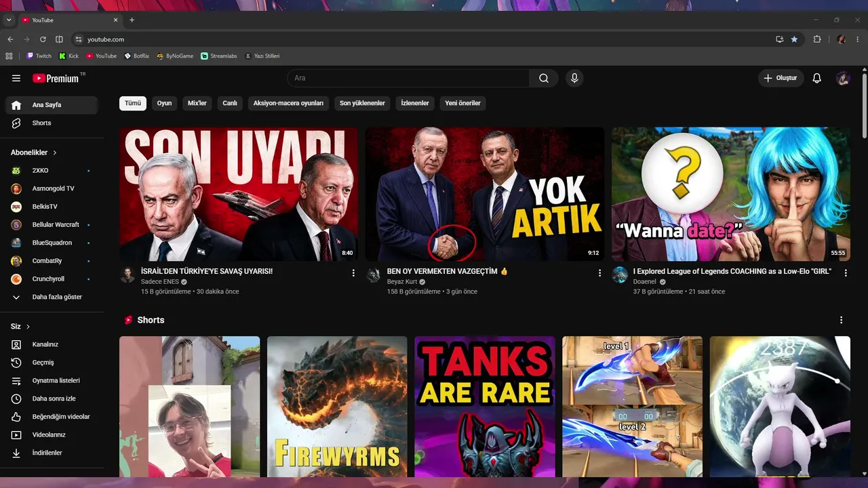Image resolution: width=868 pixels, height=488 pixels.
Task: Select the Canlı filter chip
Action: (230, 103)
